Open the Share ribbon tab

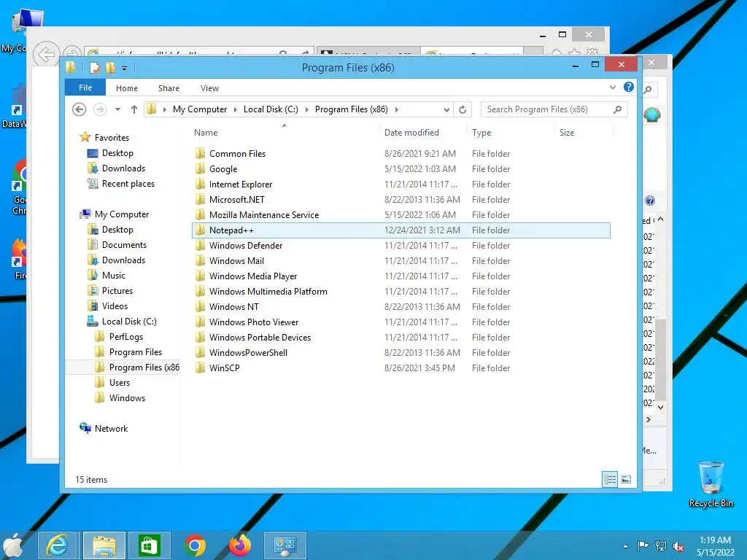(x=169, y=88)
